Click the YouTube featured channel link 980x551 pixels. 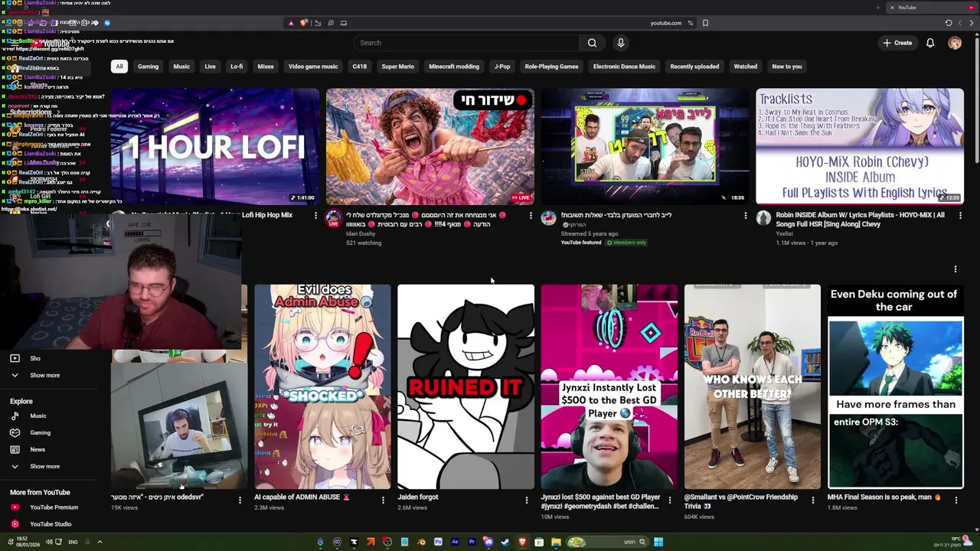coord(581,243)
